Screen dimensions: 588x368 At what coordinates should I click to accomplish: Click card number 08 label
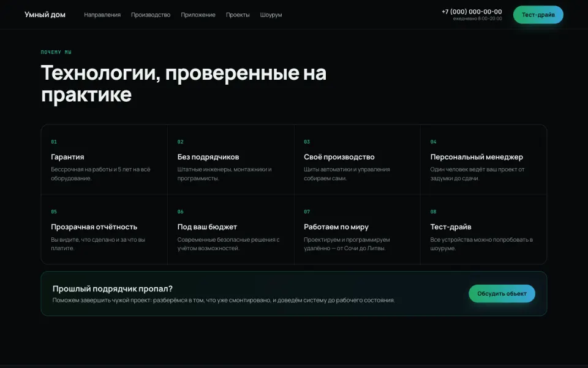434,212
